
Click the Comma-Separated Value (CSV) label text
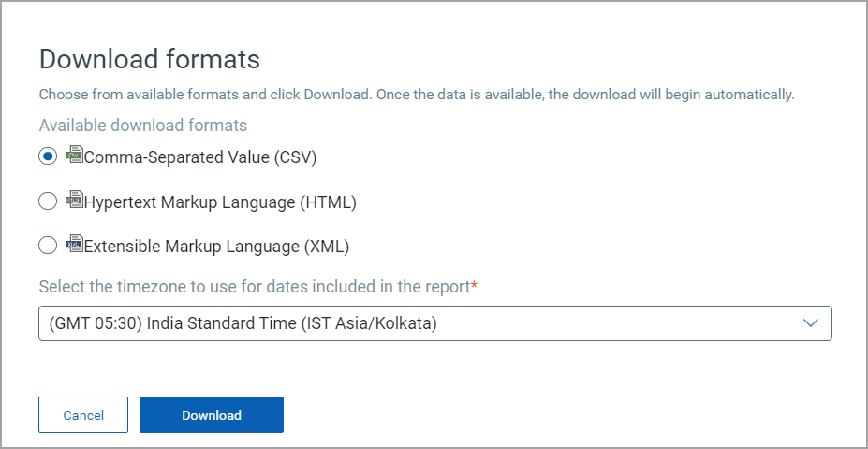(x=200, y=157)
